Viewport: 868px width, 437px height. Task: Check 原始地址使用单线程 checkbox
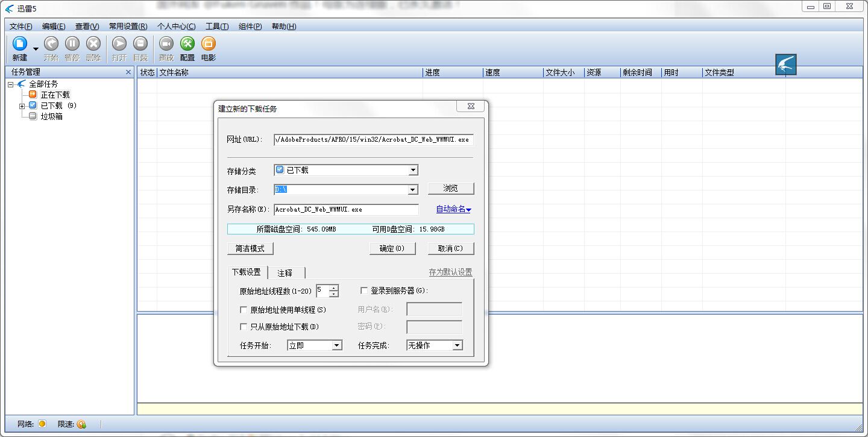coord(244,309)
